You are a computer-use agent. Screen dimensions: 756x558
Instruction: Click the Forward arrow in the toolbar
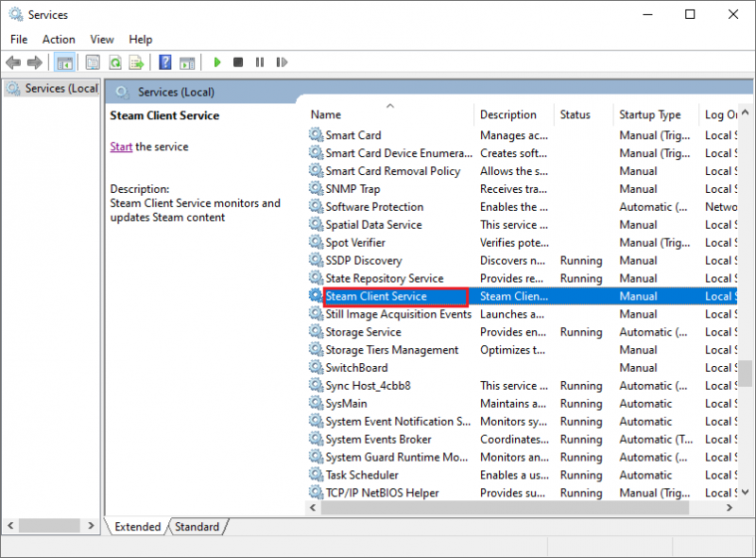click(35, 62)
